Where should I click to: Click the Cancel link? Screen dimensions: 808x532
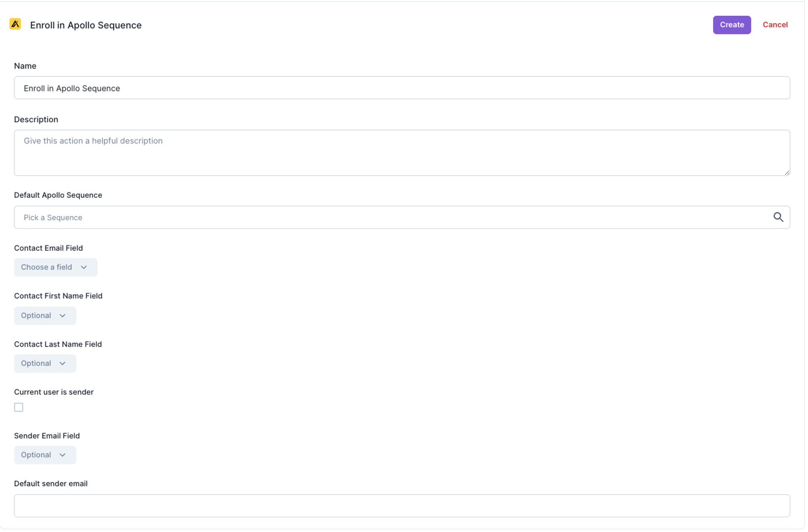[x=775, y=25]
